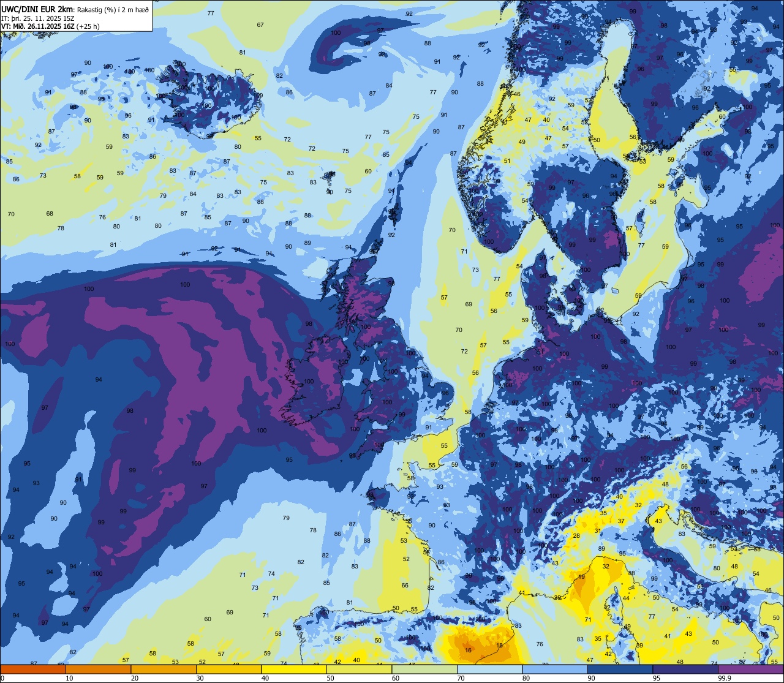Click the '20' legend tick label
The width and height of the screenshot is (784, 683).
(135, 678)
